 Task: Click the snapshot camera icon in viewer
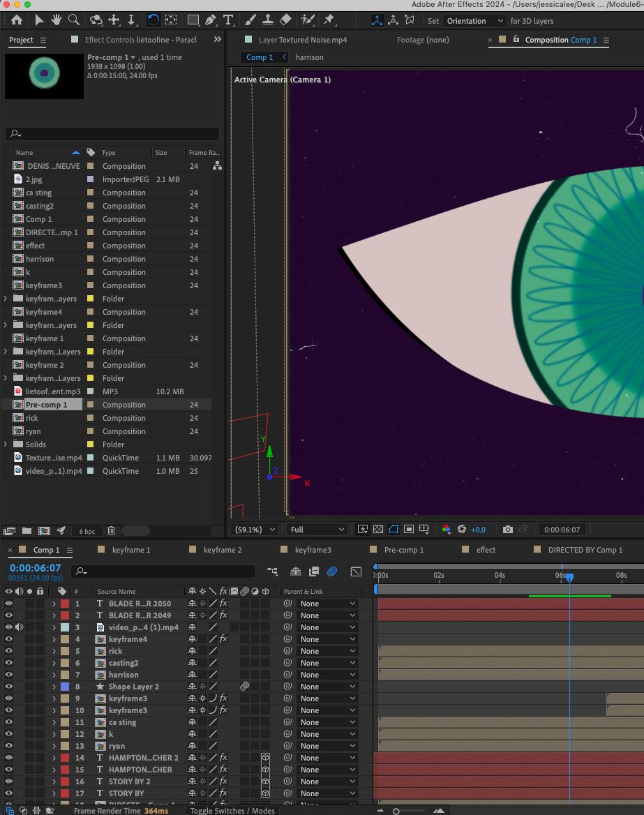(508, 529)
